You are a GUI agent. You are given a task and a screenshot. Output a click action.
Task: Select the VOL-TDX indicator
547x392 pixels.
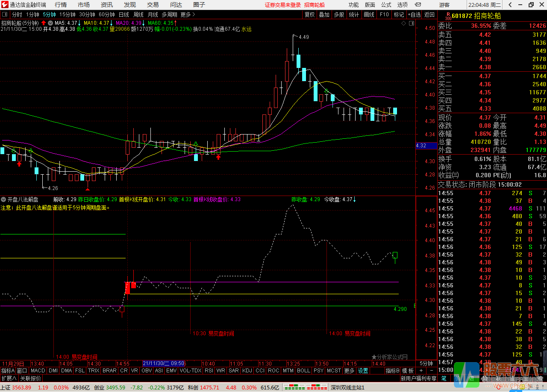tap(191, 371)
